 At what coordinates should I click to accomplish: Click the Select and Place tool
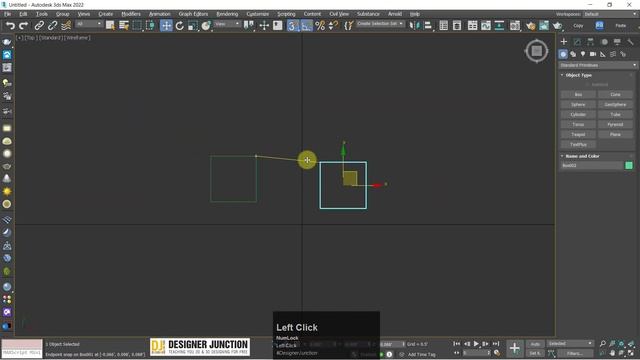[206, 26]
